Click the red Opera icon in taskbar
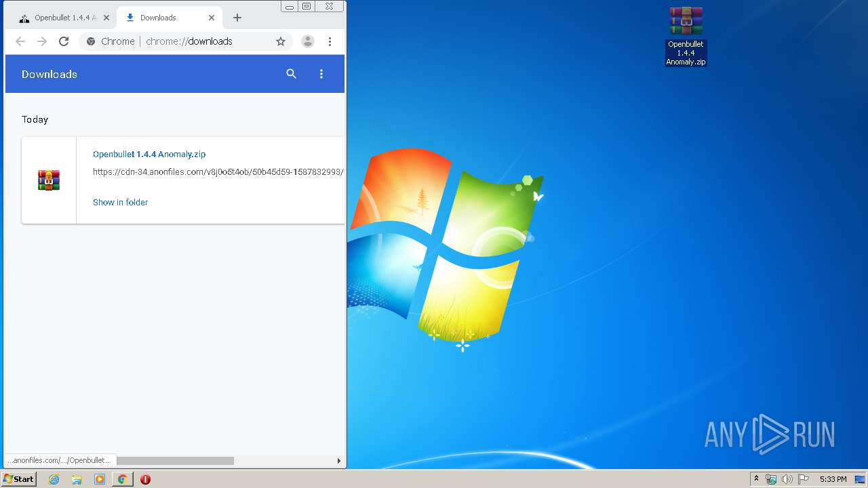Image resolution: width=868 pixels, height=488 pixels. 145,479
